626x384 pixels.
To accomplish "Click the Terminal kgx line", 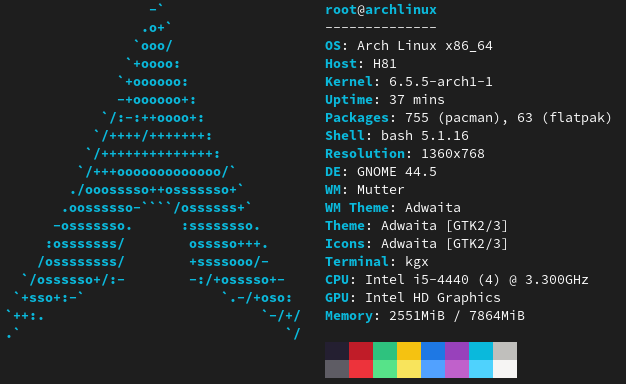I will click(x=377, y=262).
